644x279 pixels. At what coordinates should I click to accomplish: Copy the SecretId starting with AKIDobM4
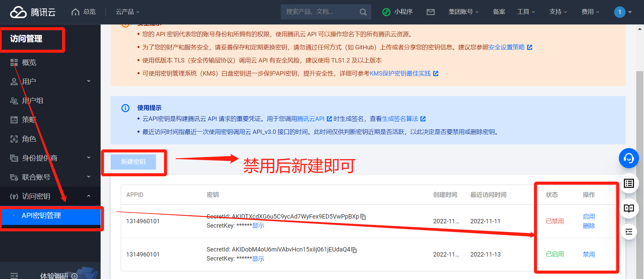pos(354,250)
